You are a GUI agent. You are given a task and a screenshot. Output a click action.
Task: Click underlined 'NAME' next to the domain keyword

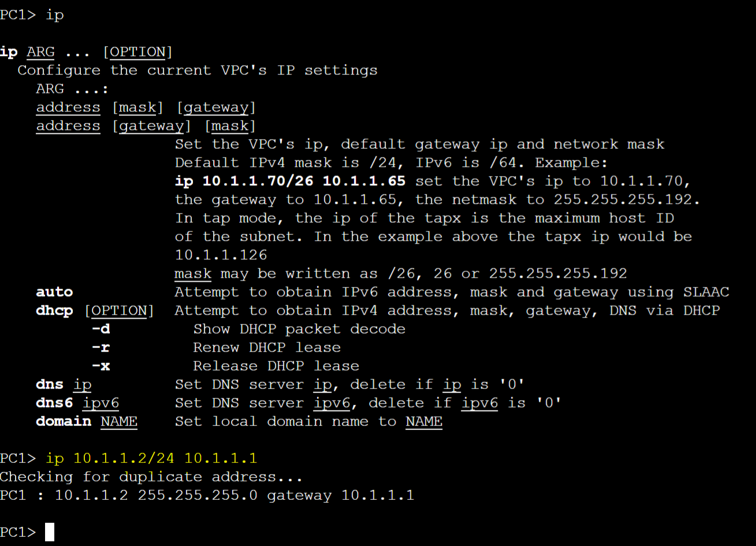coord(119,421)
